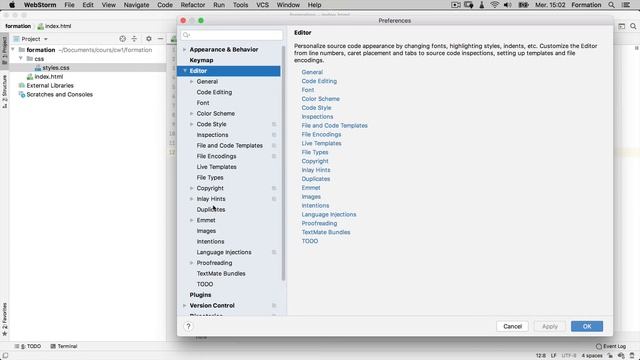Click the LF line separator status entry
640x360 pixels.
553,356
